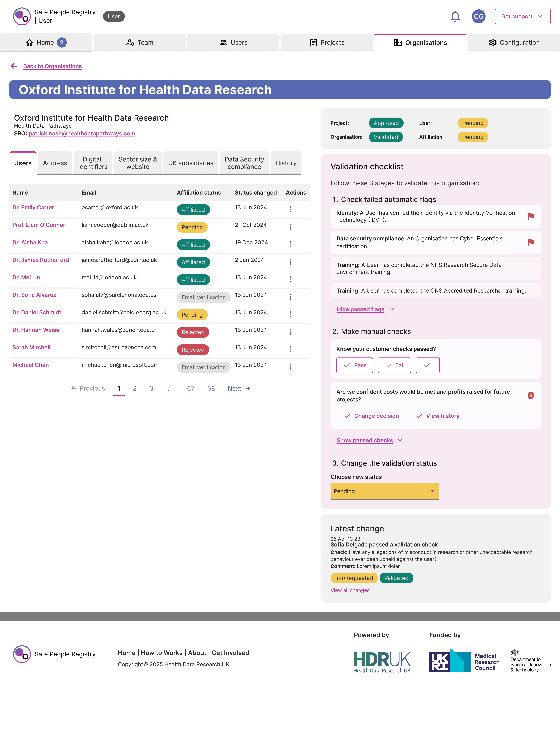Screen dimensions: 560x742
Task: Click the Organisations tab
Action: (x=420, y=43)
